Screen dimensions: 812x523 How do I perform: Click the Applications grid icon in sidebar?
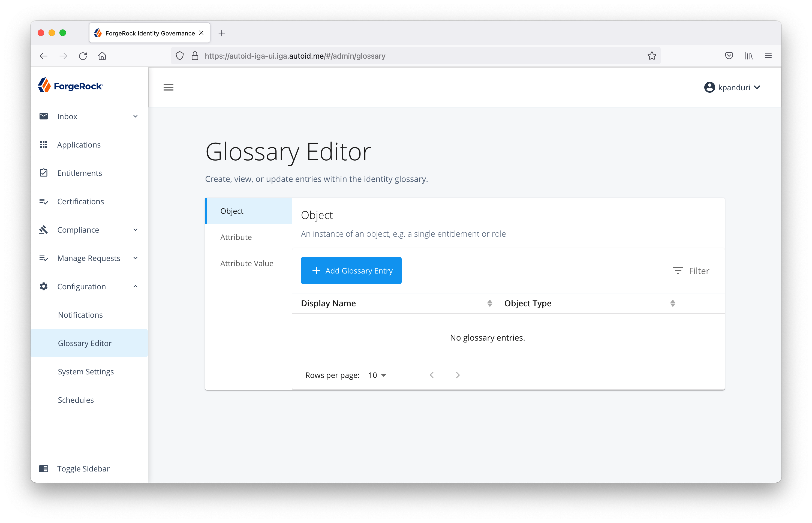(x=43, y=145)
